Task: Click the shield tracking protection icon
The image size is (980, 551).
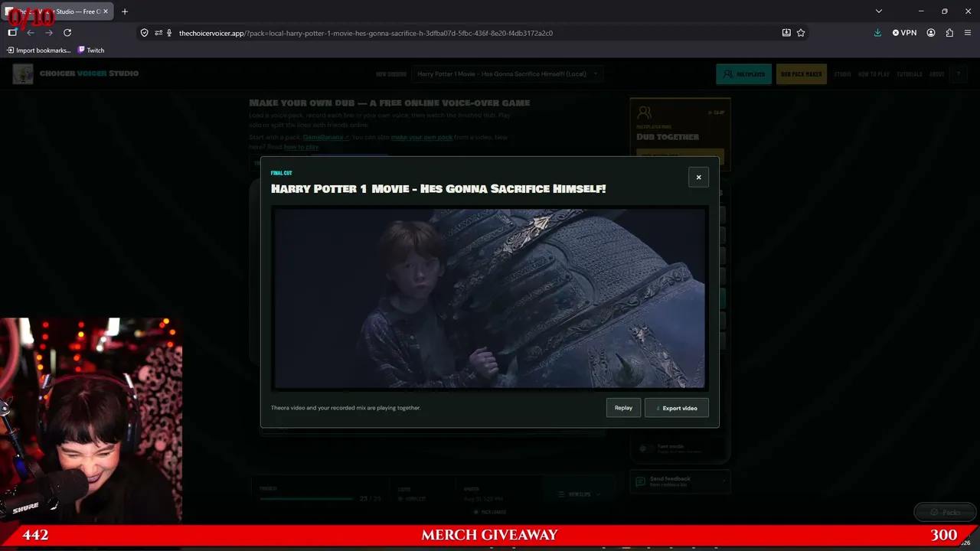Action: (144, 33)
